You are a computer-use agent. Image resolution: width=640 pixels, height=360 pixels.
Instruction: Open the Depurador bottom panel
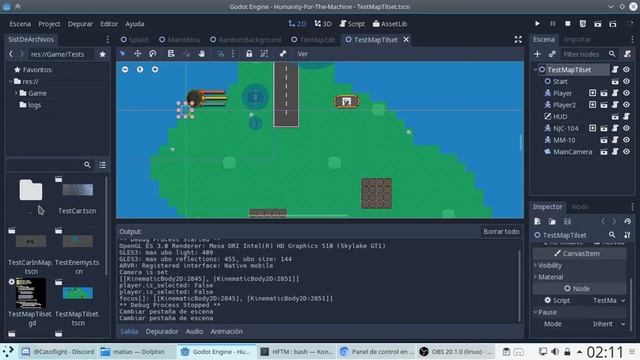click(162, 331)
